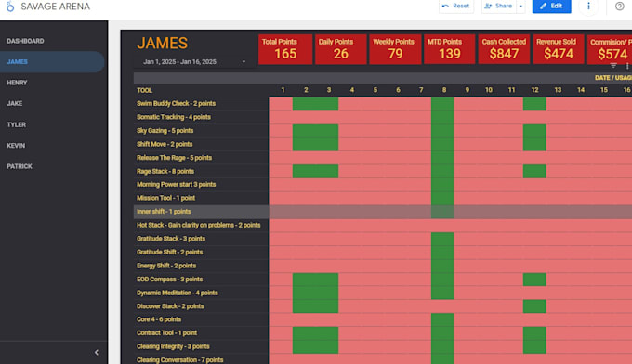
Task: Open the help question mark icon
Action: click(x=620, y=6)
